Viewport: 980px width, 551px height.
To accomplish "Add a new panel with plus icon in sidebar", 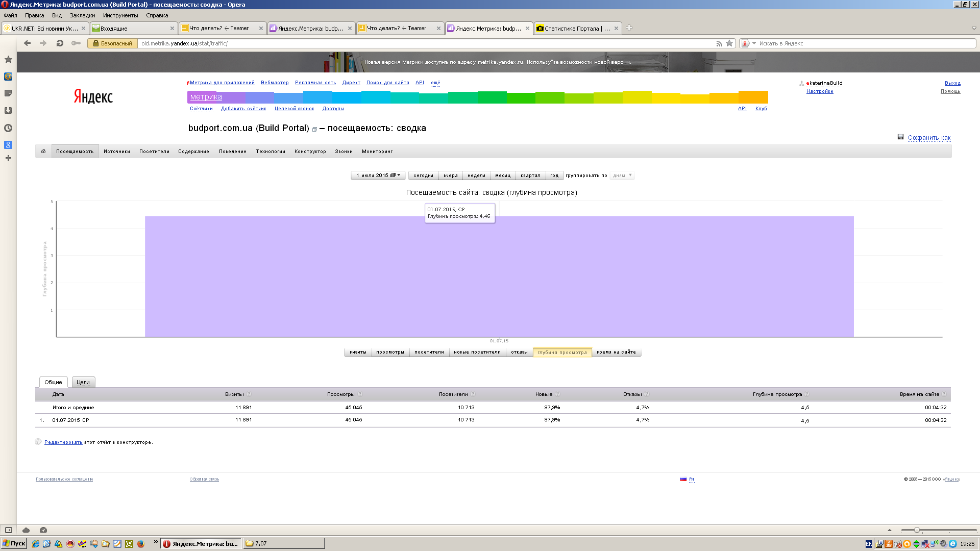I will [x=8, y=158].
